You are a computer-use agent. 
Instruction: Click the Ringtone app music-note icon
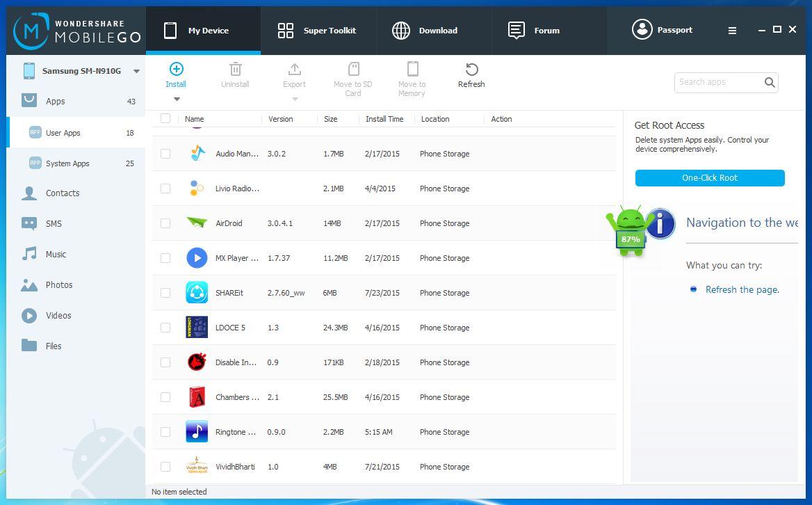[x=197, y=431]
